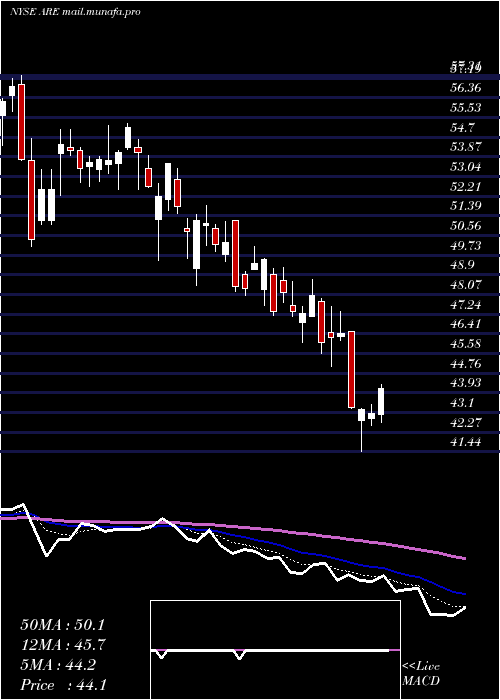Click the 47.24 price axis label
This screenshot has width=500, height=700.
[x=466, y=304]
